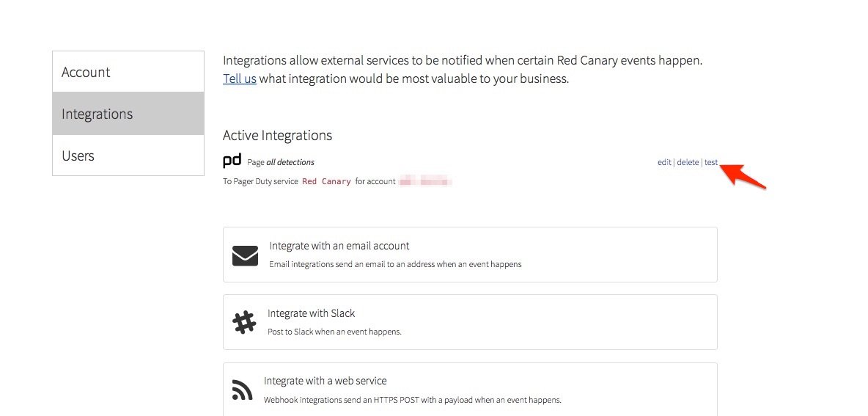Click the blurred PagerDuty account name

click(x=425, y=180)
